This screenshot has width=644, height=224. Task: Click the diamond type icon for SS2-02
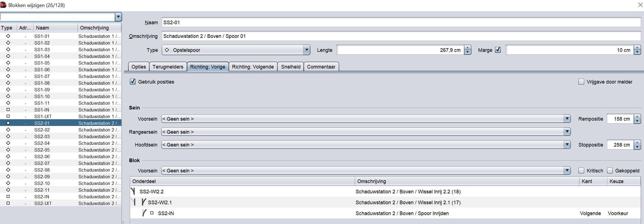(x=8, y=130)
